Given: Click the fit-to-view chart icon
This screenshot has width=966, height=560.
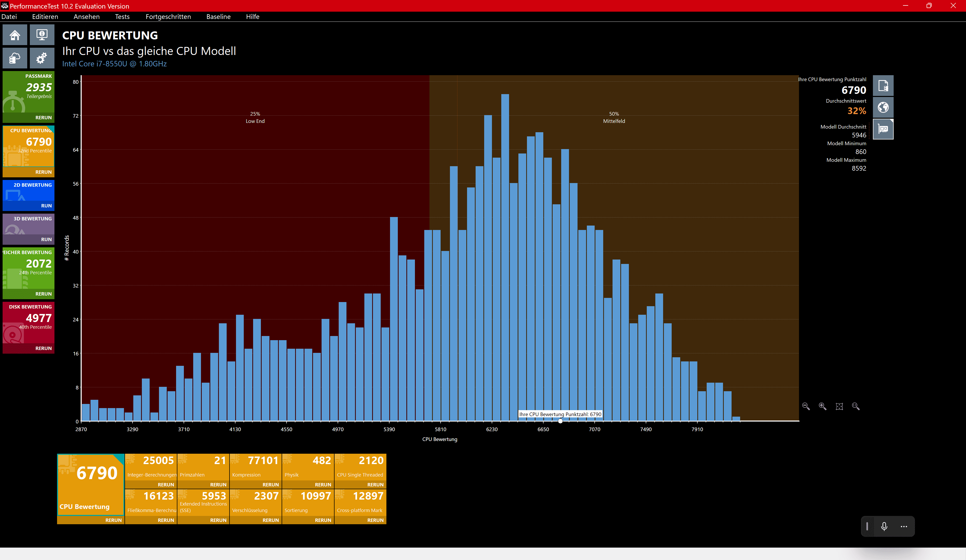Looking at the screenshot, I should point(839,406).
